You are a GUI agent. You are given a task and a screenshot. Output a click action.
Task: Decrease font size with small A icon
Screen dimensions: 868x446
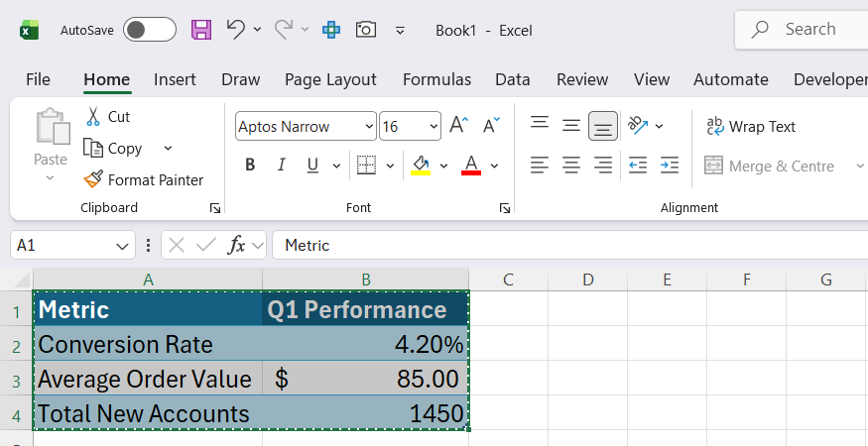491,125
